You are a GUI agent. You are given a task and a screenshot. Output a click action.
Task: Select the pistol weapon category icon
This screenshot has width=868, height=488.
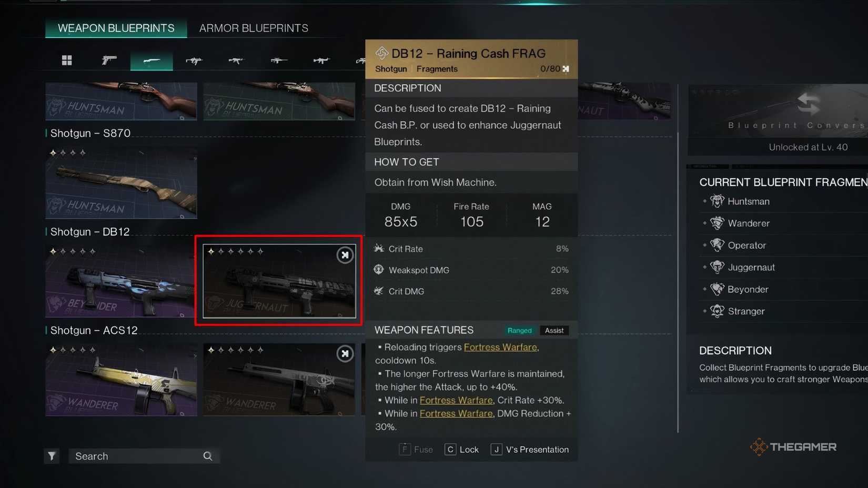click(109, 60)
